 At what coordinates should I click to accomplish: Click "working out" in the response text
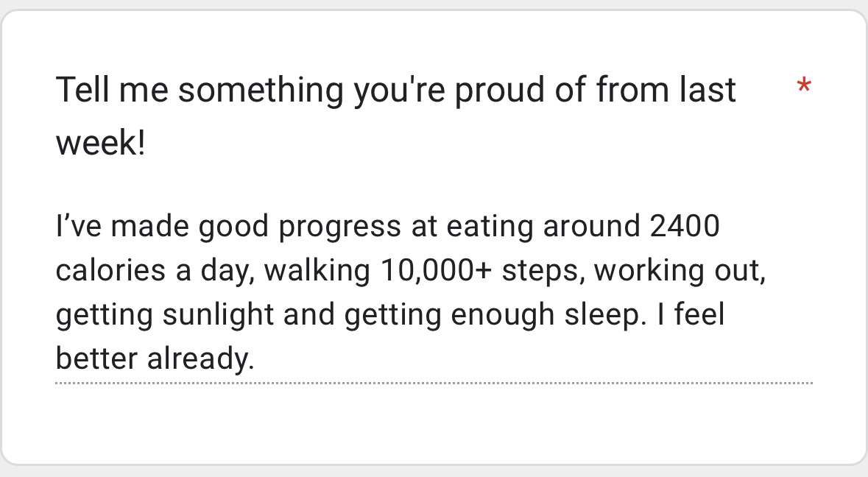(679, 271)
